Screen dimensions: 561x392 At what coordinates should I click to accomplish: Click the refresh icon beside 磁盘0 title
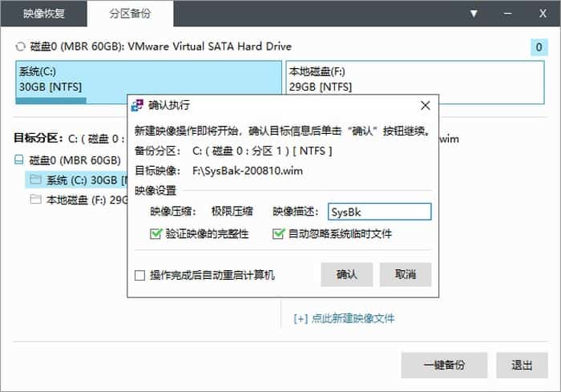[x=20, y=47]
